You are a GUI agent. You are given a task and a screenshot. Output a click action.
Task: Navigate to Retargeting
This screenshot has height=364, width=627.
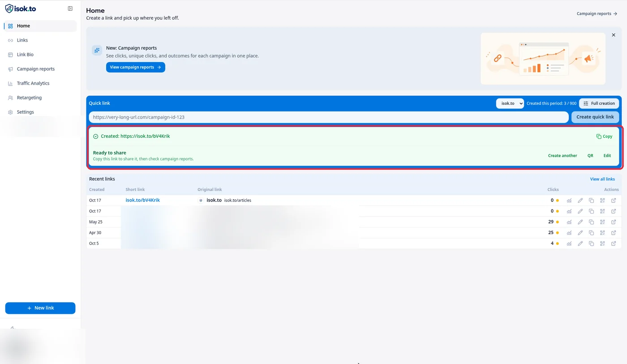(x=40, y=98)
